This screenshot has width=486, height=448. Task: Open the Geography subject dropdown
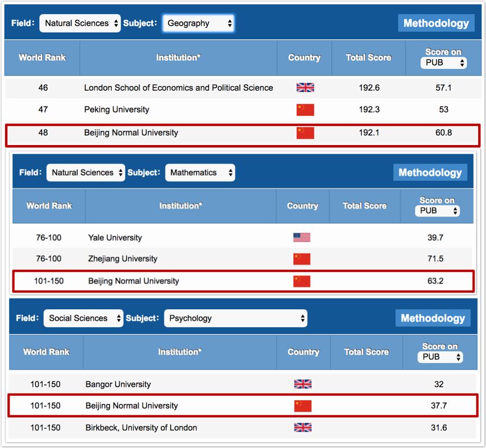click(x=198, y=23)
